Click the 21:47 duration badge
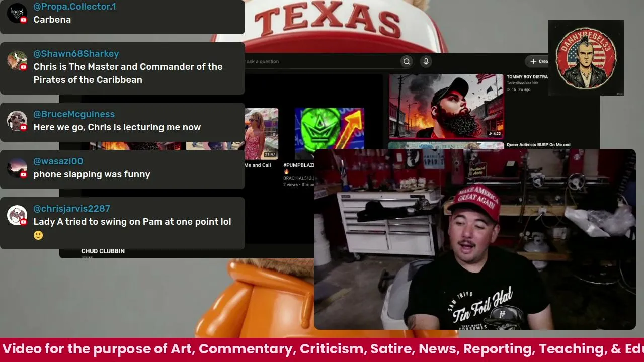Image resolution: width=644 pixels, height=362 pixels. point(270,154)
